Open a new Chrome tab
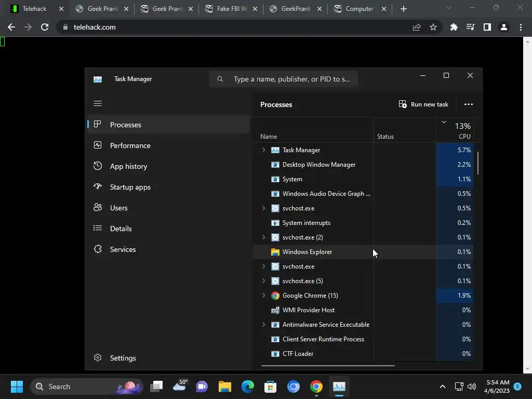The width and height of the screenshot is (532, 399). pyautogui.click(x=403, y=9)
